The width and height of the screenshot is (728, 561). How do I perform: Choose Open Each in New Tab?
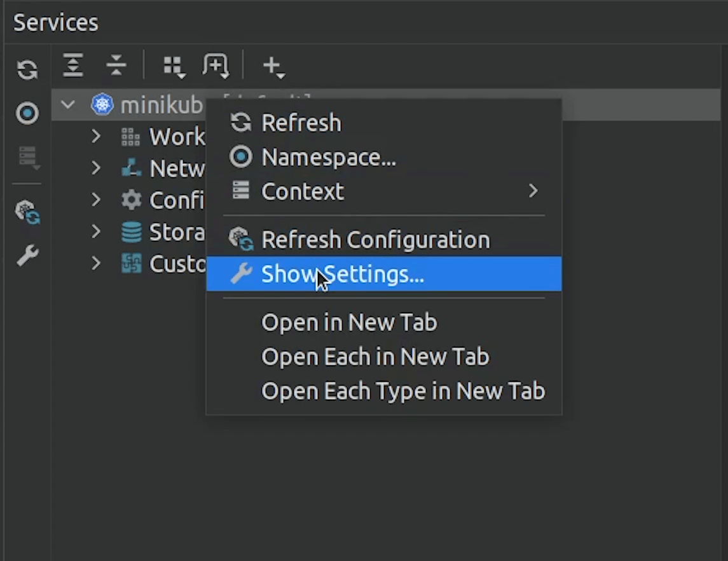375,356
